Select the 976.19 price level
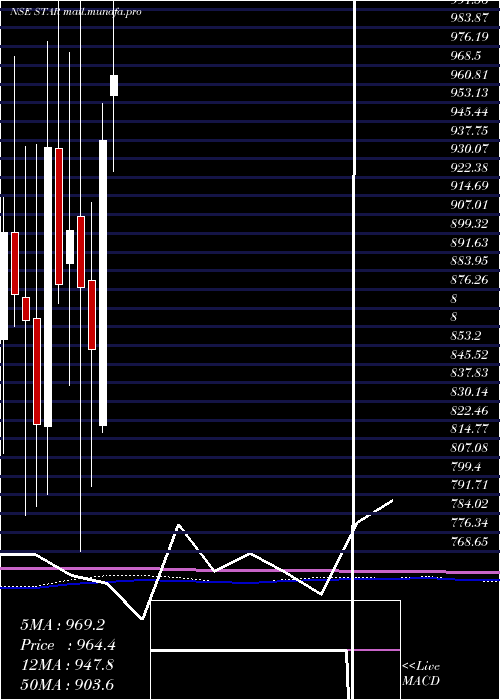This screenshot has width=500, height=700. point(469,37)
